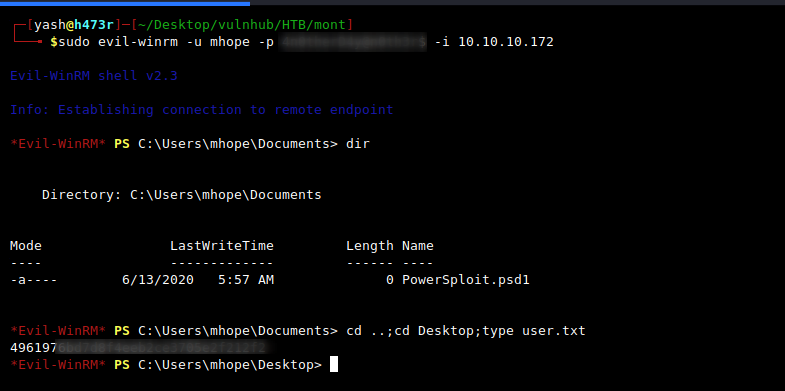Click the 'dir' command
This screenshot has height=391, width=785.
(358, 144)
